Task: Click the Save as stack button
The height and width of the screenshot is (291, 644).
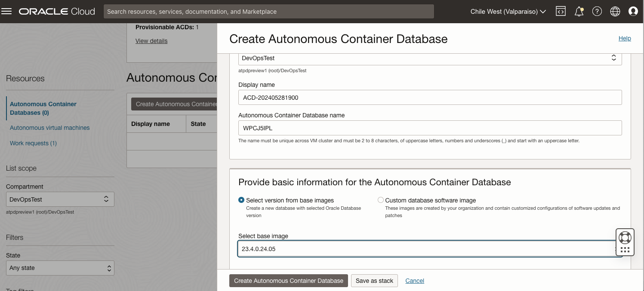Action: pyautogui.click(x=374, y=280)
